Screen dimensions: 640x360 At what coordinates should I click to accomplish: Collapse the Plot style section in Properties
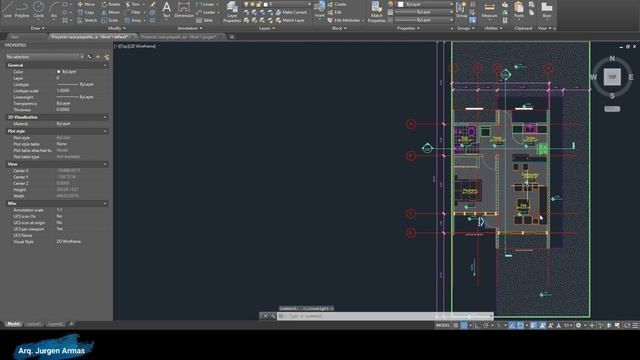(x=105, y=131)
